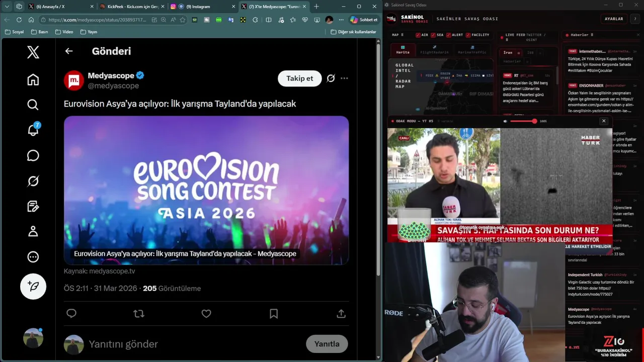Switch to Anasayfa / X browser tab
The width and height of the screenshot is (644, 362).
(60, 7)
